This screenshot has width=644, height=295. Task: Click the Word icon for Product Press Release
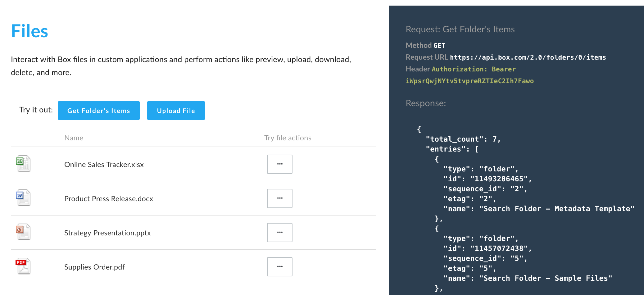point(23,198)
